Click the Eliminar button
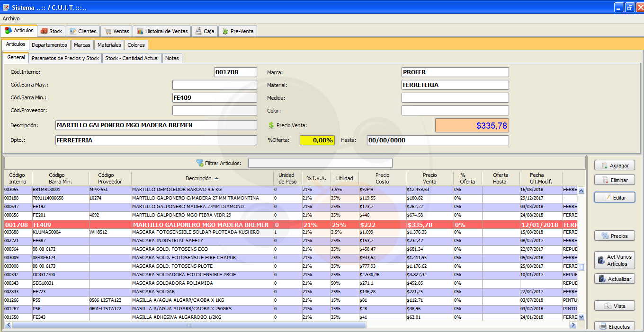 [x=615, y=180]
